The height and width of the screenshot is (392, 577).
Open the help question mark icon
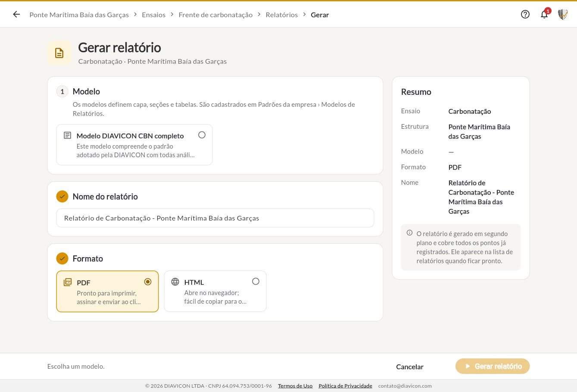525,15
